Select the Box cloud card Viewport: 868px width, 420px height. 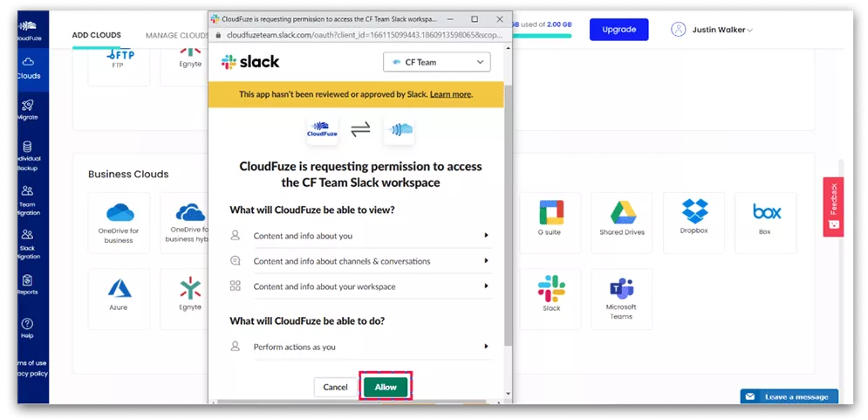click(766, 223)
